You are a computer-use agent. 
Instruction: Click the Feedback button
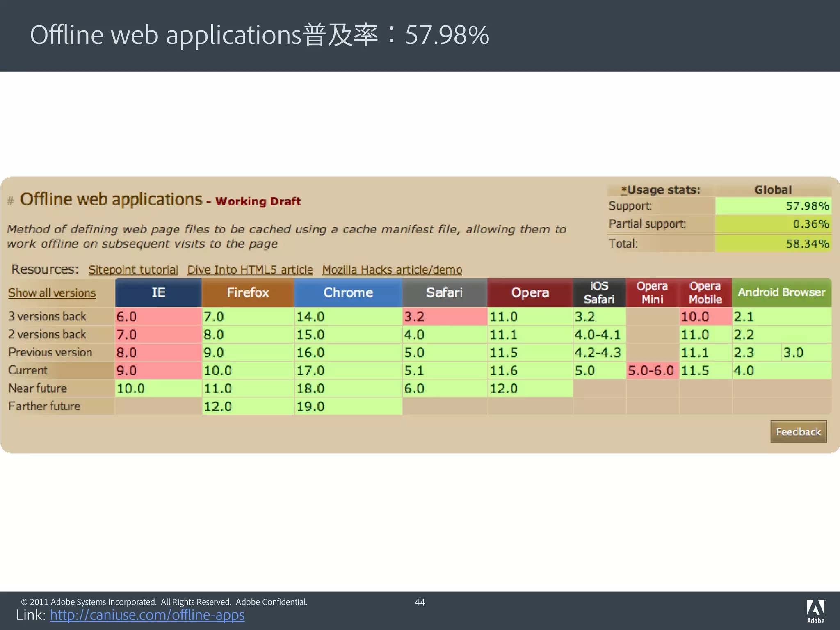click(x=798, y=431)
